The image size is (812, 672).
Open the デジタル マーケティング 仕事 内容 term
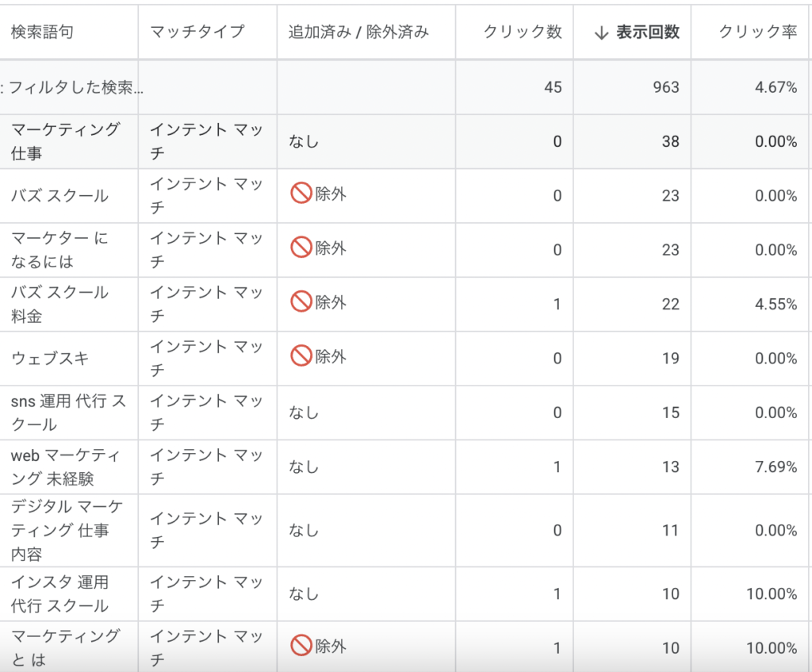pos(67,529)
